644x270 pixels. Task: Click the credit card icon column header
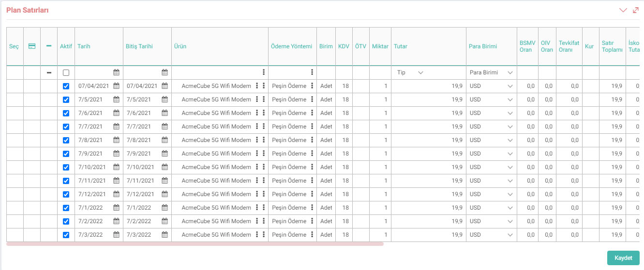pyautogui.click(x=32, y=46)
